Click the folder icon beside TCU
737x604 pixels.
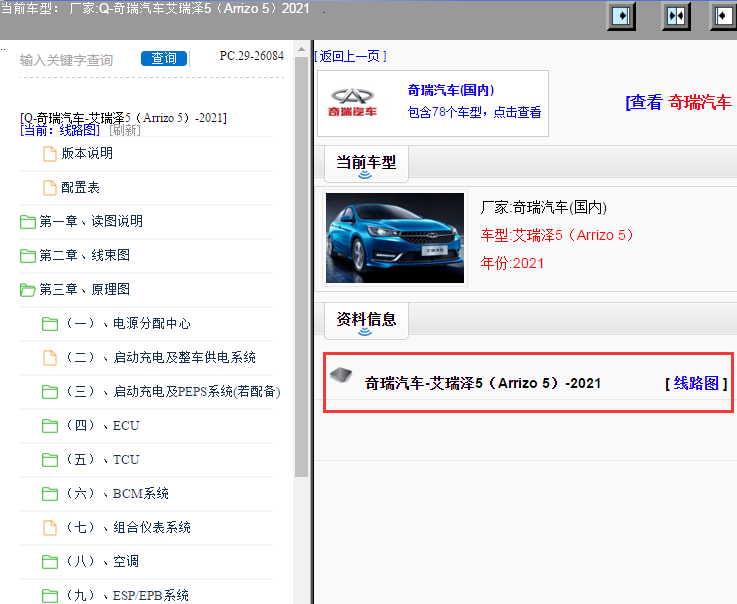[x=50, y=460]
